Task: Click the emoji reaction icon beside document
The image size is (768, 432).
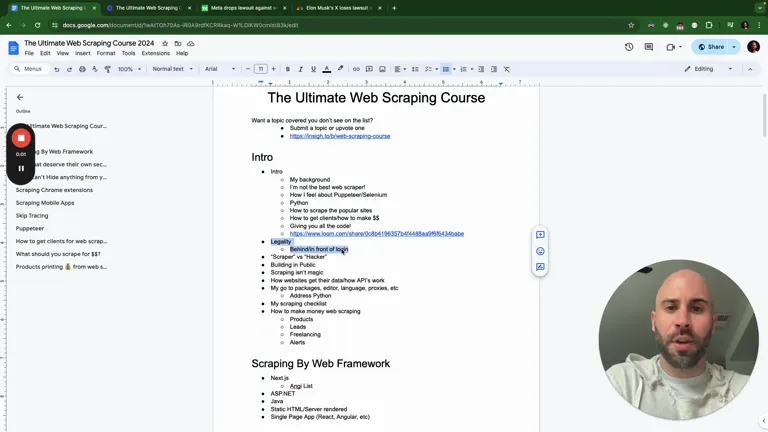Action: [x=540, y=251]
